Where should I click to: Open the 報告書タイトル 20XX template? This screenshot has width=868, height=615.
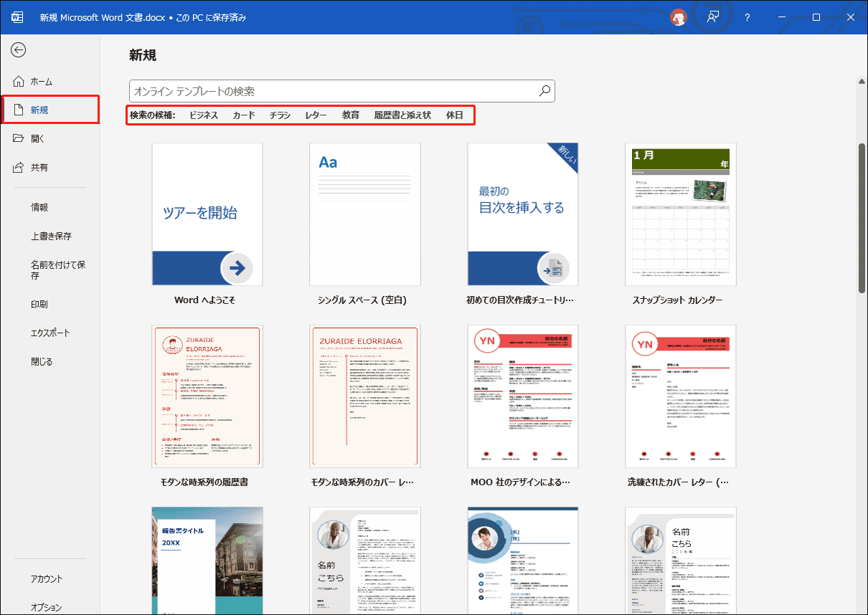207,561
